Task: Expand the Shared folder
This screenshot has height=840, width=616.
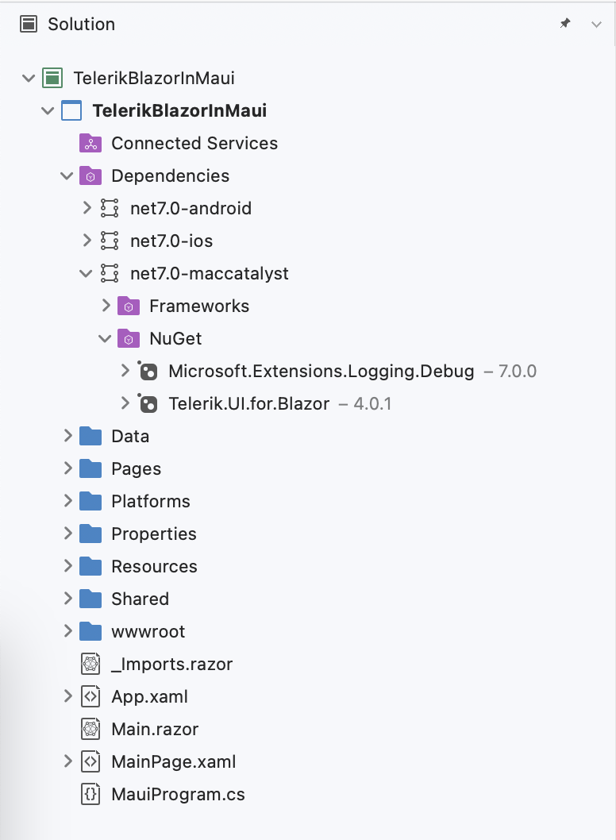Action: click(68, 599)
